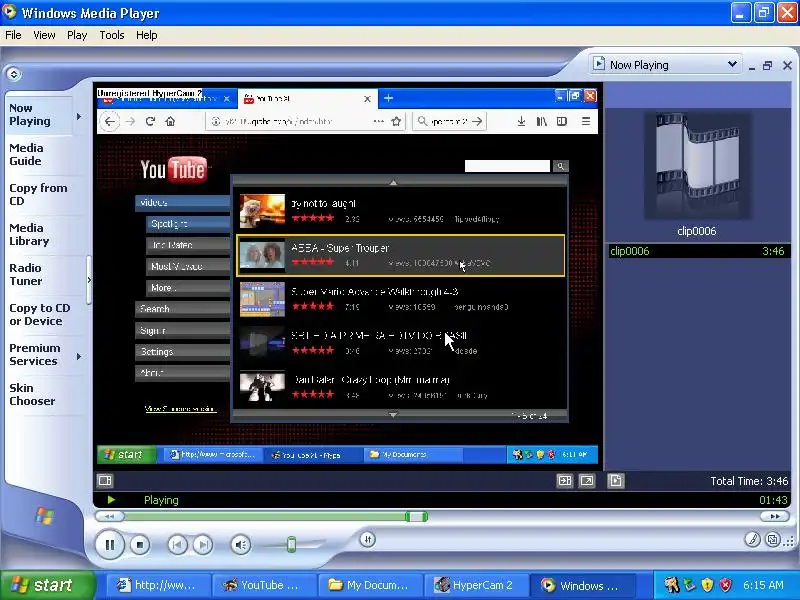Switch to the YouTube taskbar window
The image size is (800, 600).
click(265, 585)
